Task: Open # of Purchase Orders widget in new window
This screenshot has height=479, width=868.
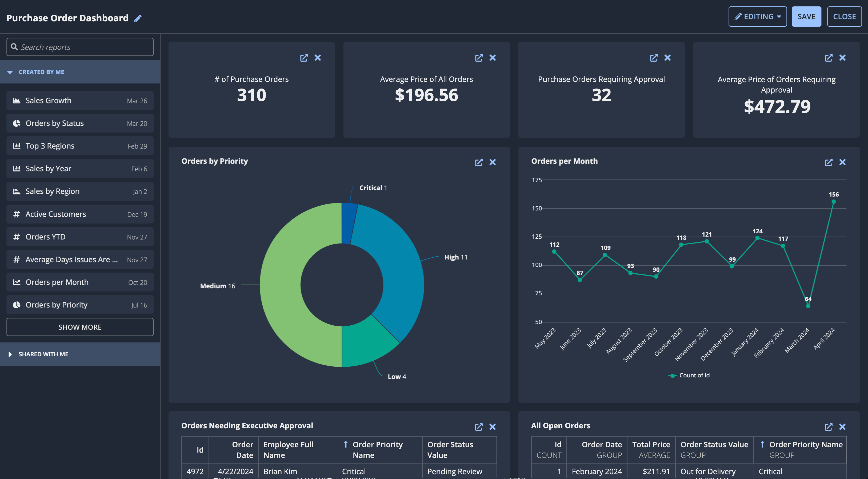Action: click(x=303, y=58)
